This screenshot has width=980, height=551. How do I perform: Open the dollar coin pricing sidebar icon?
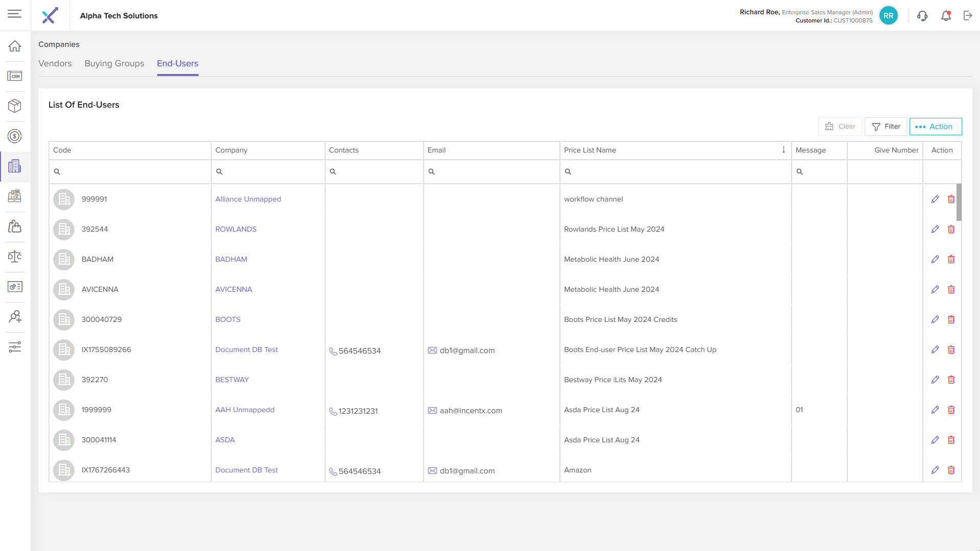(15, 136)
